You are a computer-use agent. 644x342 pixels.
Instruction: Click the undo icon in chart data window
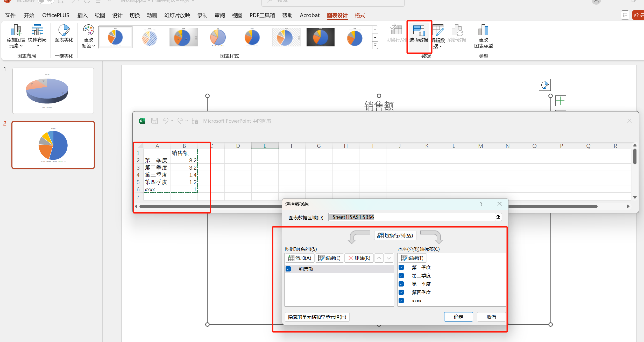pos(165,121)
